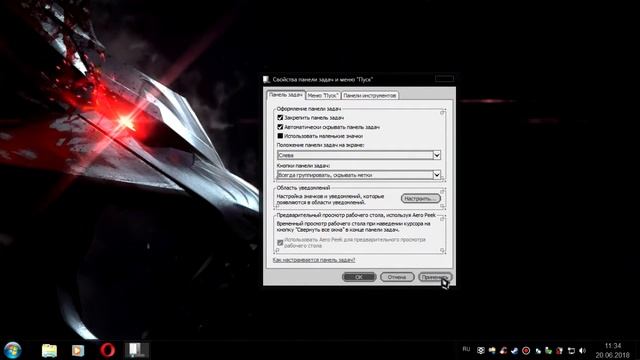640x360 pixels.
Task: Click the first tray icon after RU
Action: (481, 351)
